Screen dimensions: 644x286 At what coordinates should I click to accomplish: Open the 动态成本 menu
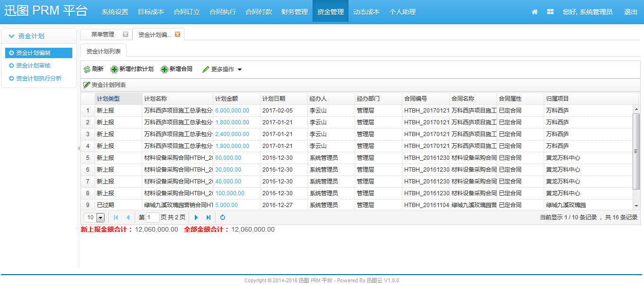pyautogui.click(x=366, y=12)
